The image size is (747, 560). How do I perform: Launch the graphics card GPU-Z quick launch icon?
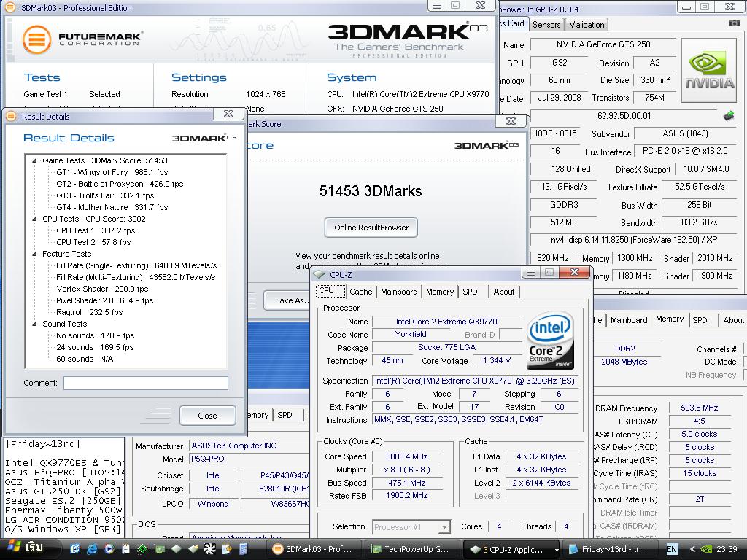coord(159,549)
